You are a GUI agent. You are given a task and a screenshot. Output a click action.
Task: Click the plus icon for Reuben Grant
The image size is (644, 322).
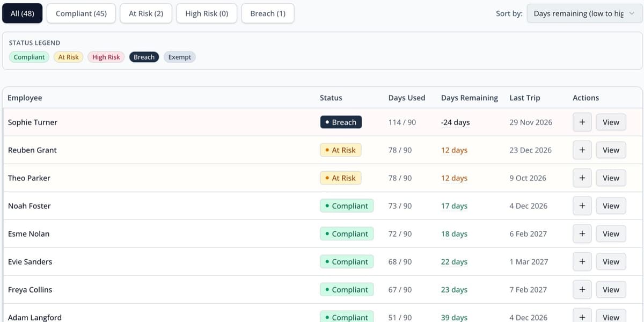coord(582,150)
